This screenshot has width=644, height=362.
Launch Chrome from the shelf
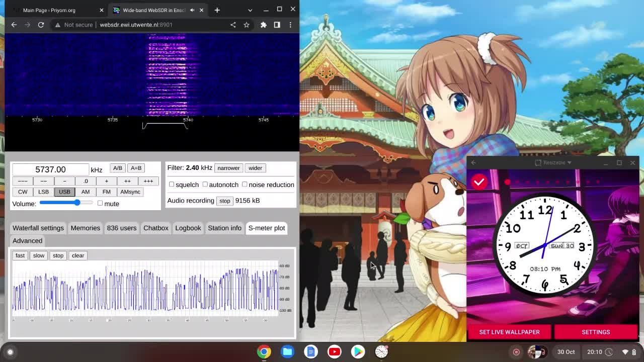(264, 352)
